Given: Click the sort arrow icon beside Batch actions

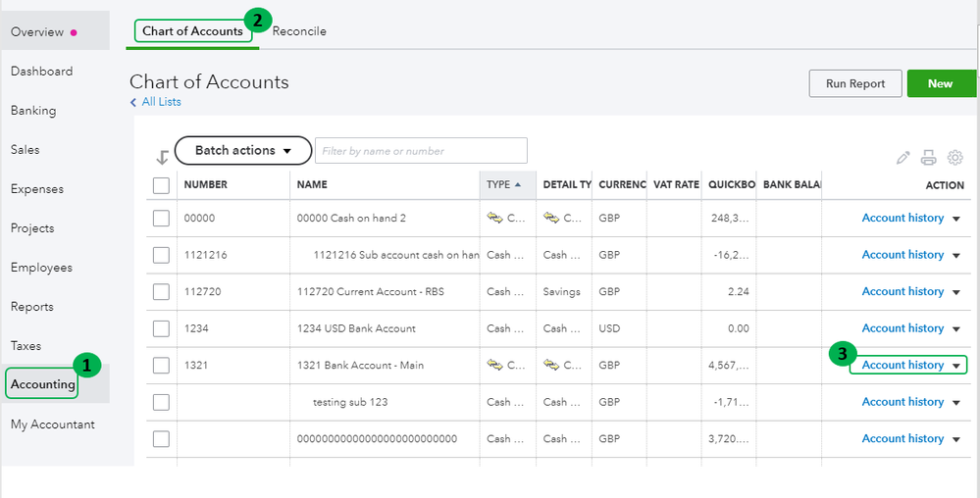Looking at the screenshot, I should pyautogui.click(x=162, y=157).
